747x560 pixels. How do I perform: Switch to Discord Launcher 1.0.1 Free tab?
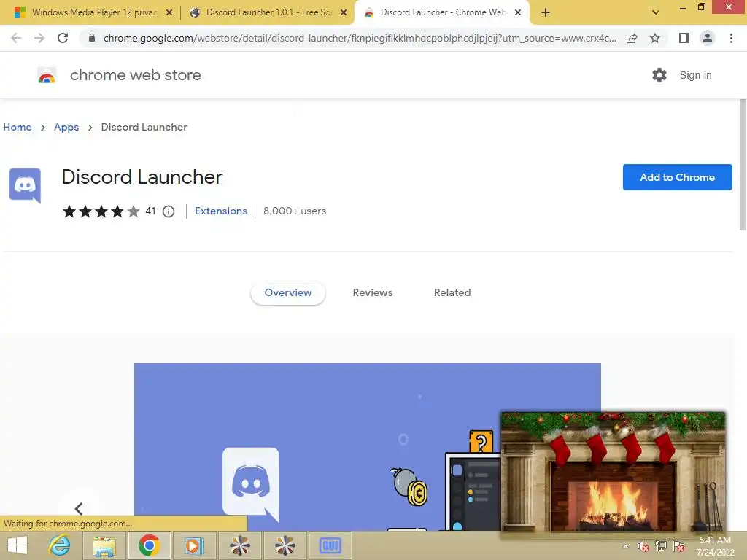point(268,12)
